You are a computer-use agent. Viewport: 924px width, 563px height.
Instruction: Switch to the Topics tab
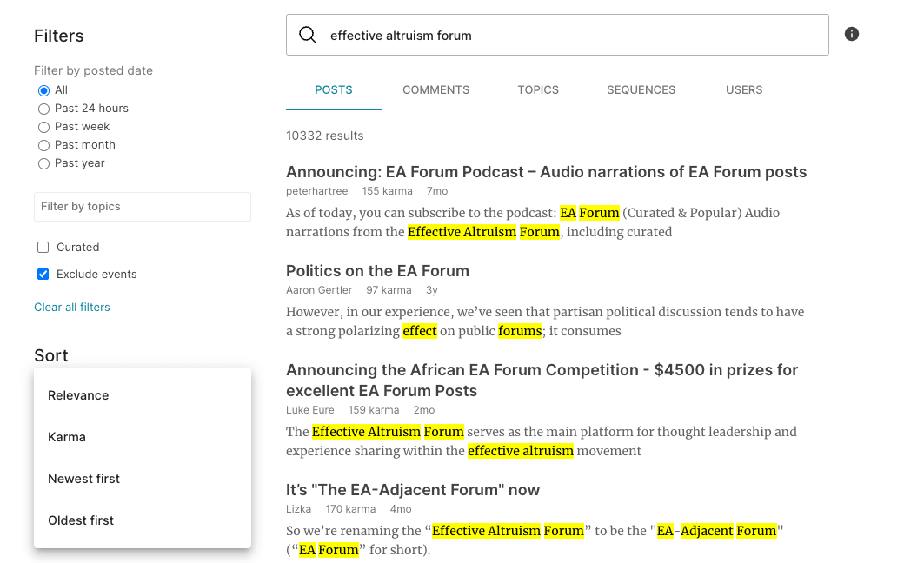[x=538, y=90]
